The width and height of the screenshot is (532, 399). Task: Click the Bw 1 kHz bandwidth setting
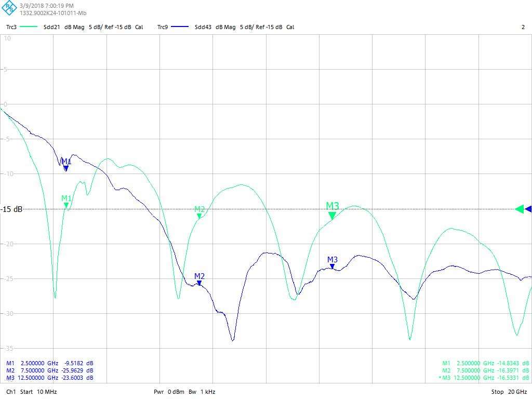202,392
